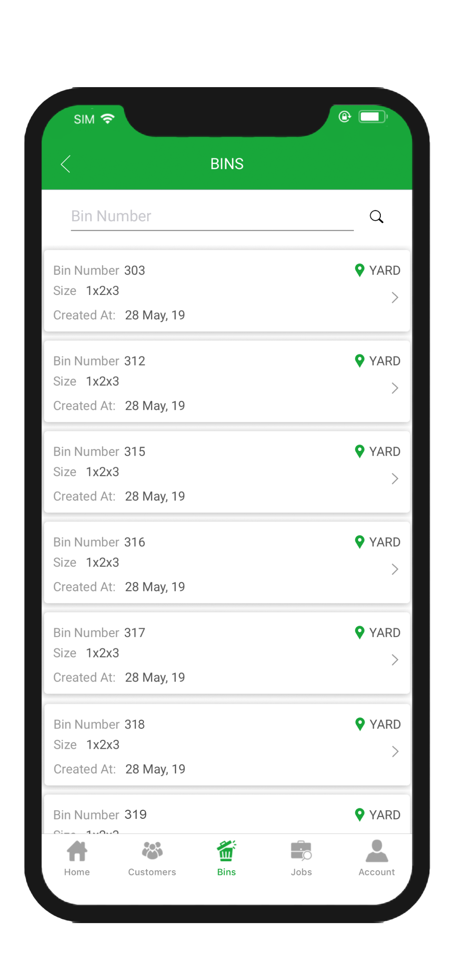
Task: Expand bin 303 details chevron
Action: coord(395,297)
